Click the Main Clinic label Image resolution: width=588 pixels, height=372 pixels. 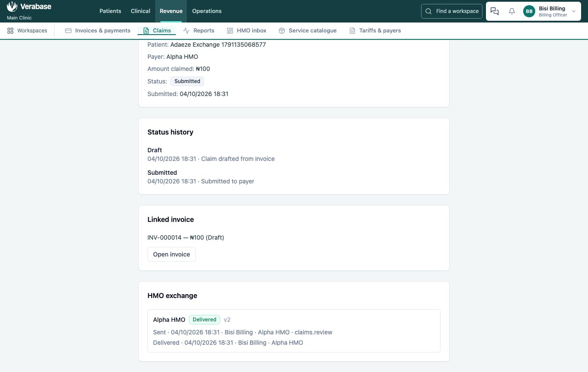tap(19, 18)
